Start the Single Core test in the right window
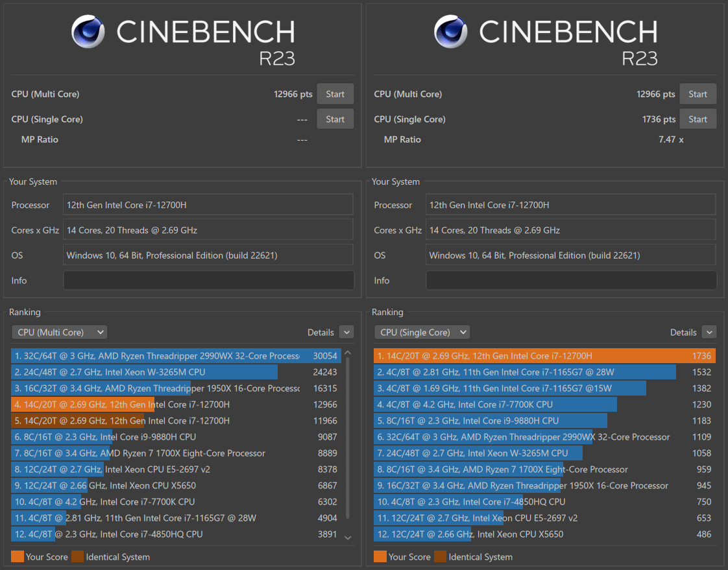Image resolution: width=728 pixels, height=570 pixels. coord(698,119)
